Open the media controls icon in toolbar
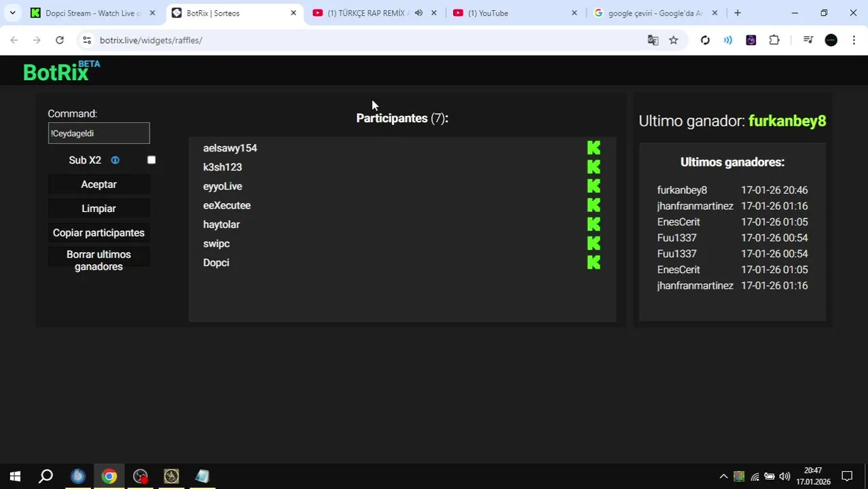 click(x=808, y=40)
